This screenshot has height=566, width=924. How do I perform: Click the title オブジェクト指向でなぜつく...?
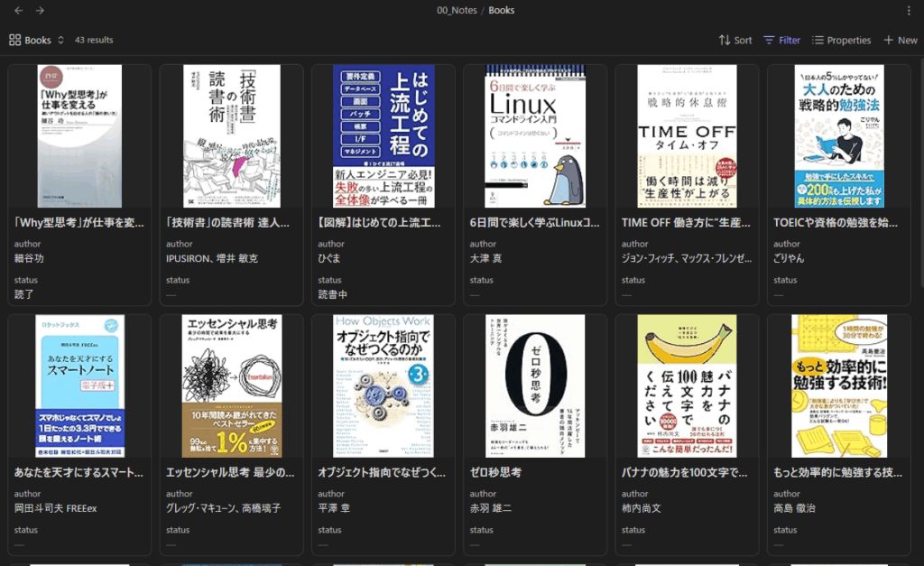click(x=382, y=473)
